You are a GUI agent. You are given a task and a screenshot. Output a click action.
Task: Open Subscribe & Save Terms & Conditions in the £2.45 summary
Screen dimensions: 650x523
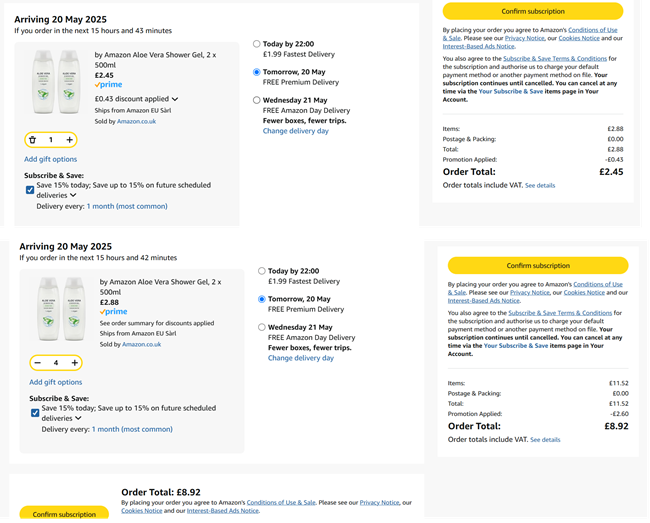point(555,59)
